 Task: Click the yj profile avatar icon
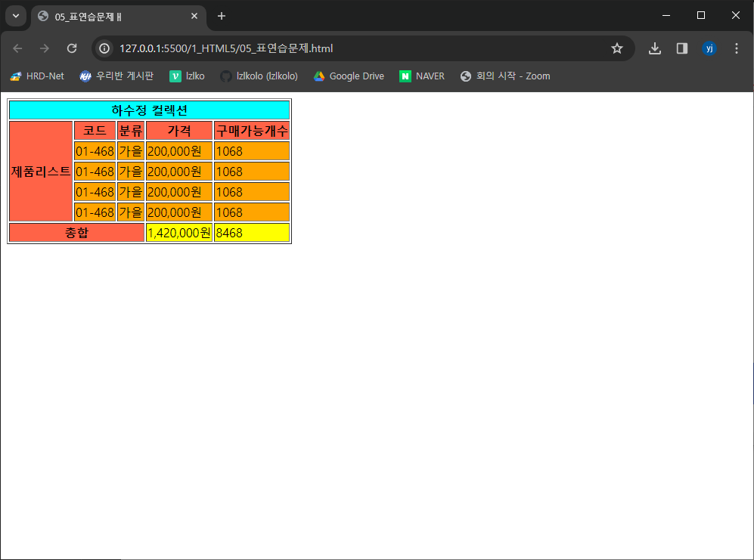(x=709, y=48)
